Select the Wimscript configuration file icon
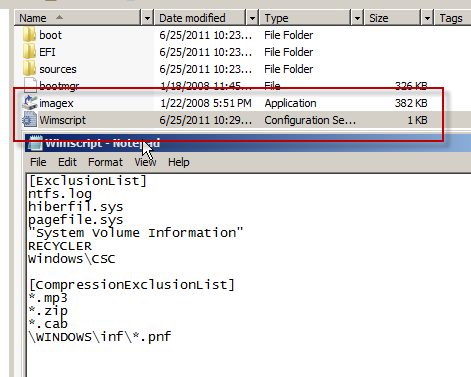The height and width of the screenshot is (377, 471). (29, 120)
